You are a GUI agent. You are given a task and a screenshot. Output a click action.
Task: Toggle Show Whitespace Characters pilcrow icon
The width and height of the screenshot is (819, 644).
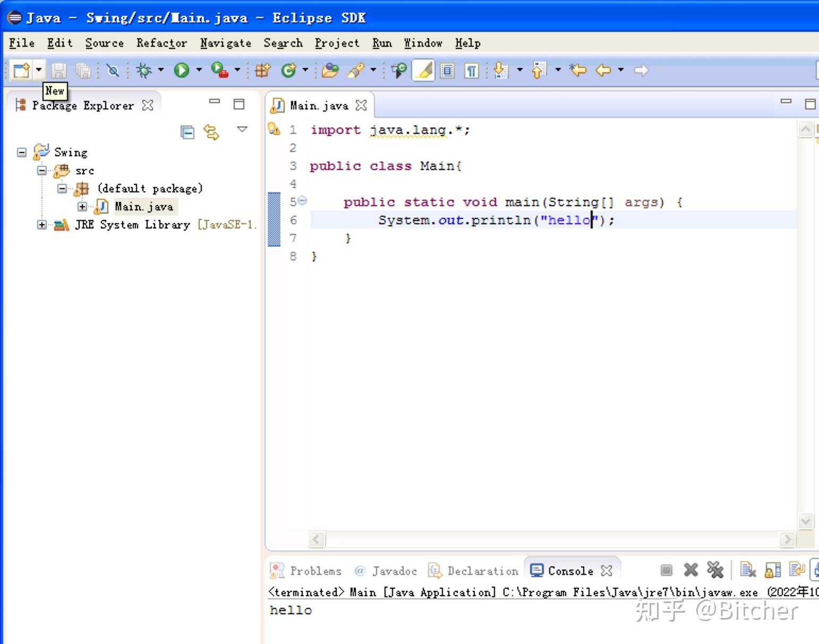pyautogui.click(x=472, y=71)
